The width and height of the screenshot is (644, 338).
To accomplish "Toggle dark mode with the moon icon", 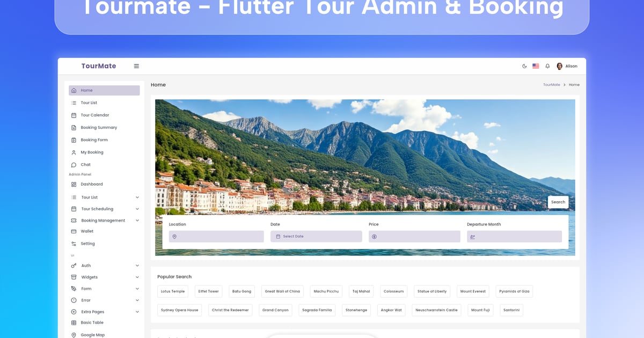I will coord(524,66).
